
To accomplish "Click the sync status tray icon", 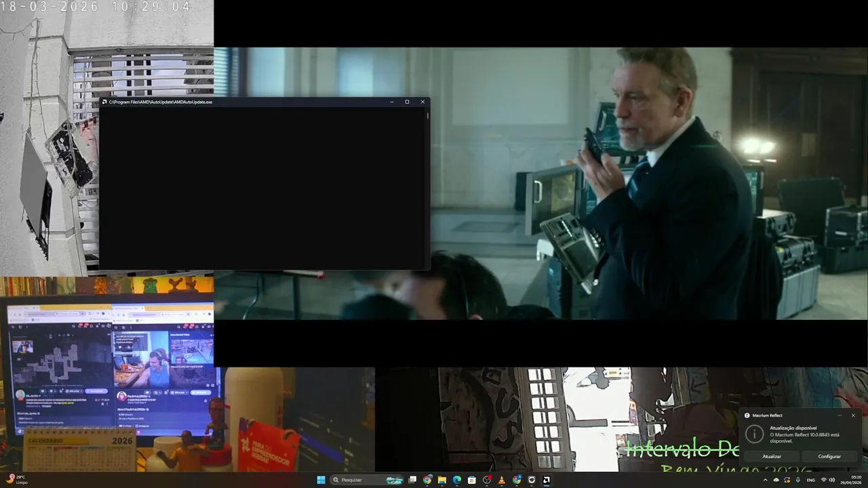I will (787, 480).
